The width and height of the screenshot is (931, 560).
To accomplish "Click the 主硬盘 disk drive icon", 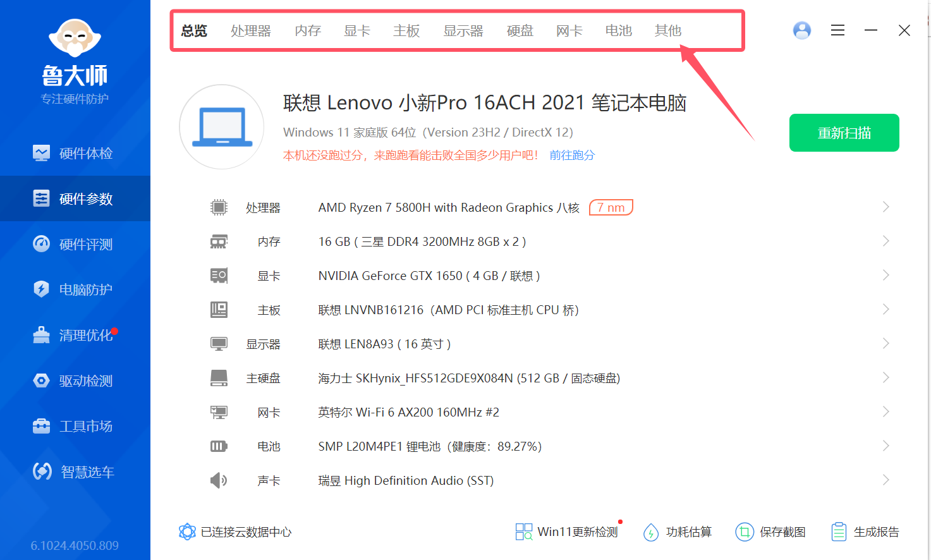I will pyautogui.click(x=219, y=378).
